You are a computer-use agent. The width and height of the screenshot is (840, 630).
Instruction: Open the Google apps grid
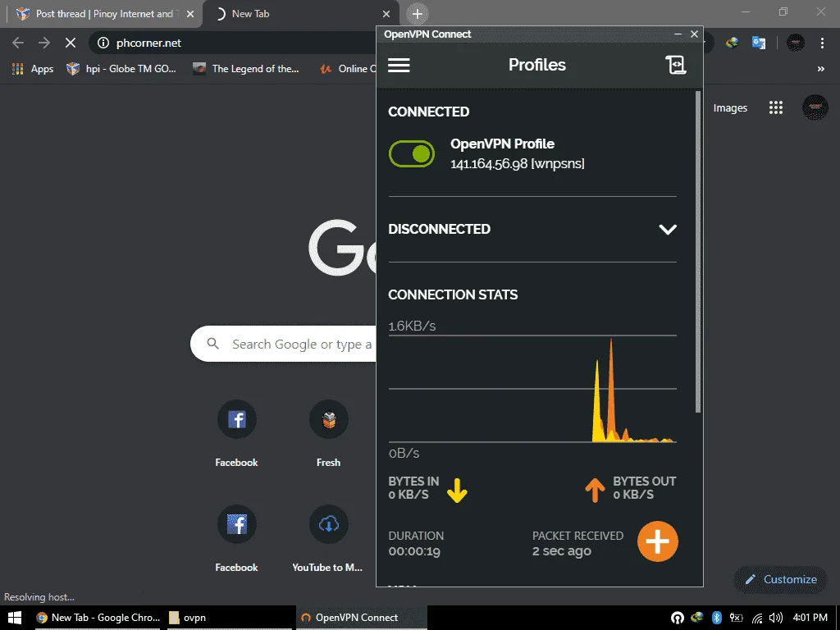776,107
